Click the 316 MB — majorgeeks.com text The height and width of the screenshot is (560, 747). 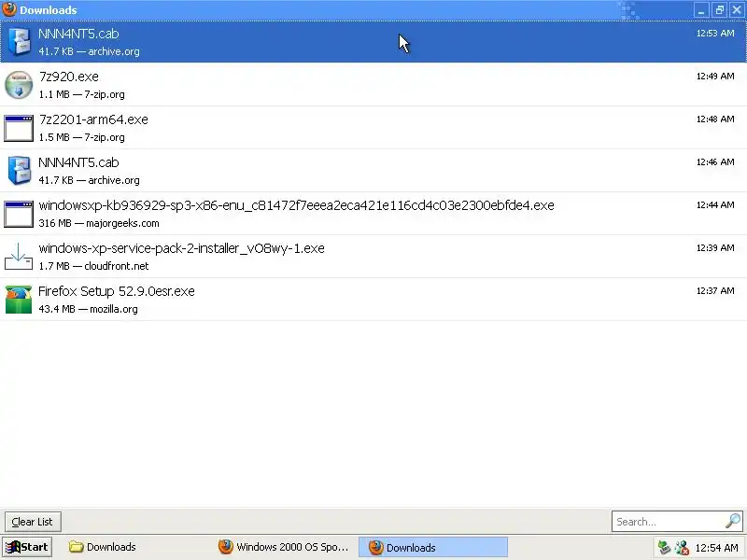click(x=99, y=223)
